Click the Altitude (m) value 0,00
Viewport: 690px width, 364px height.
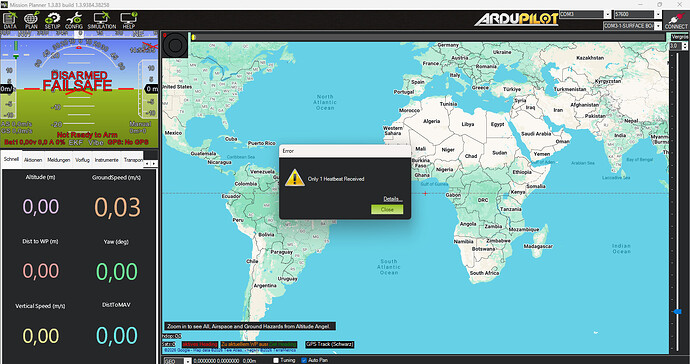tap(41, 206)
